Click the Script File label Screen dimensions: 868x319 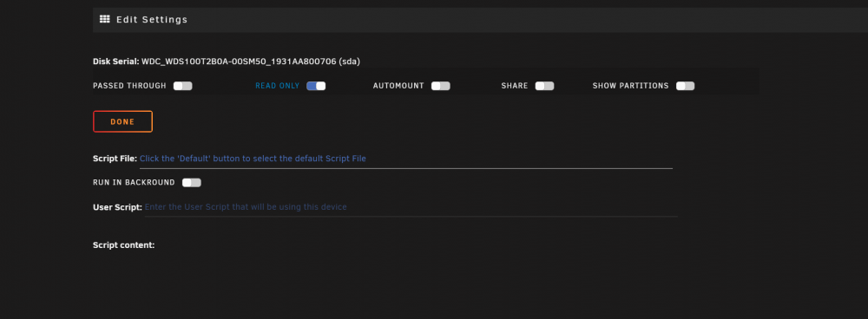pyautogui.click(x=115, y=159)
